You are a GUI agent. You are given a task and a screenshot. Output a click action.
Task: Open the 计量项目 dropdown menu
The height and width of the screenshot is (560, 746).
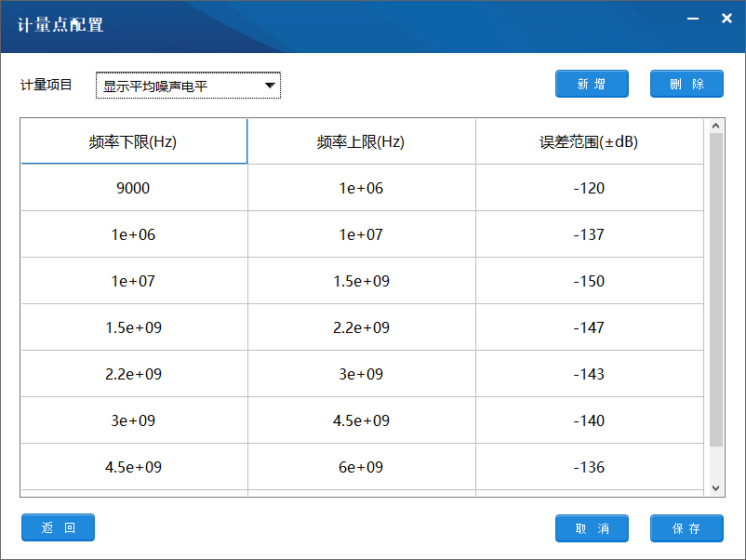[x=186, y=84]
